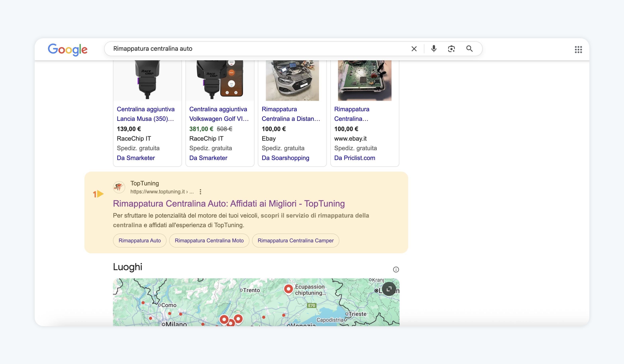Expand the map to full view

click(389, 289)
